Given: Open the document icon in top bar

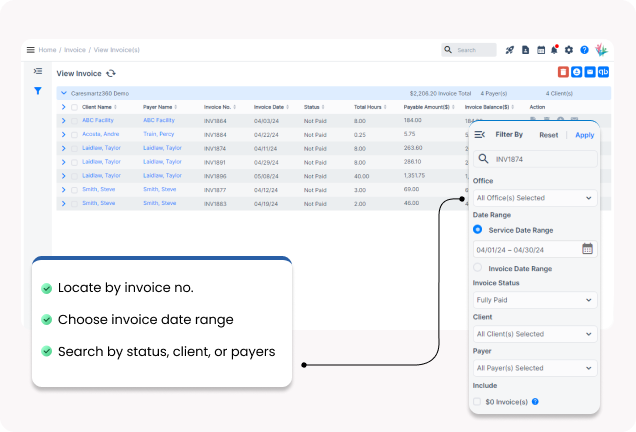Looking at the screenshot, I should coord(525,50).
